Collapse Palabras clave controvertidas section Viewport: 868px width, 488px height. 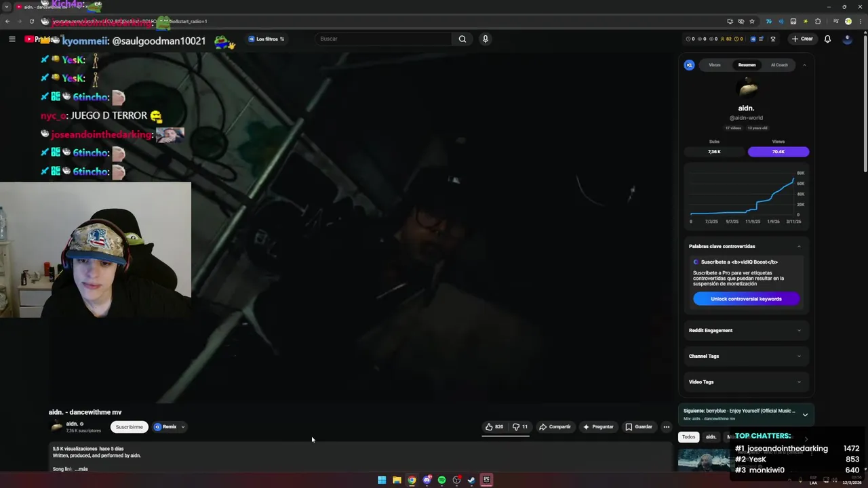799,246
